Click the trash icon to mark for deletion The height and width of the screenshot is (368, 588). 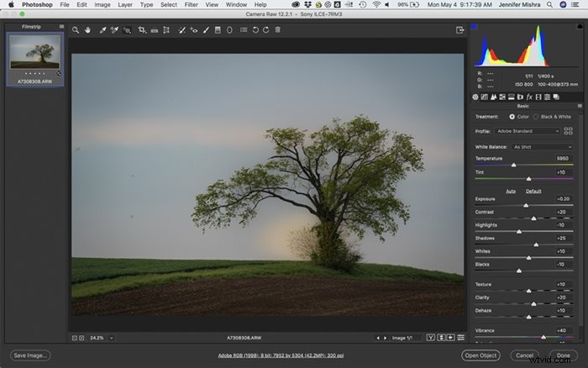click(x=277, y=30)
